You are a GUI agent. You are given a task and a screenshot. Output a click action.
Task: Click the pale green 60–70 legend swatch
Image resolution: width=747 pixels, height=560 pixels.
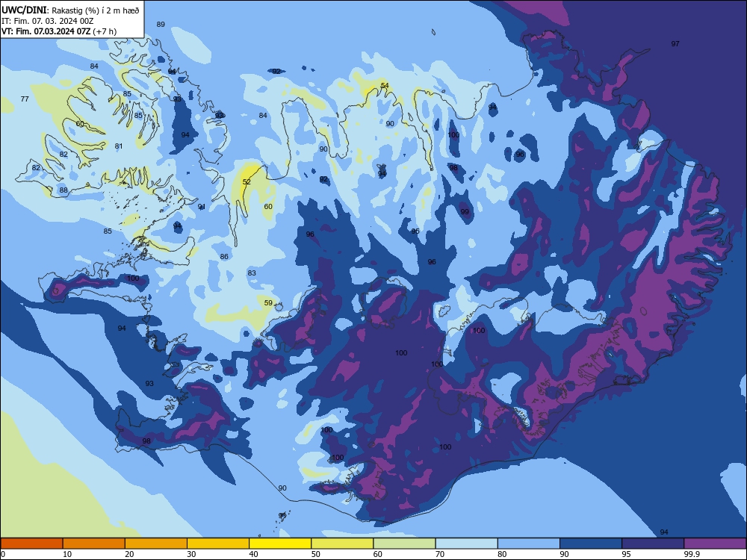[x=404, y=544]
